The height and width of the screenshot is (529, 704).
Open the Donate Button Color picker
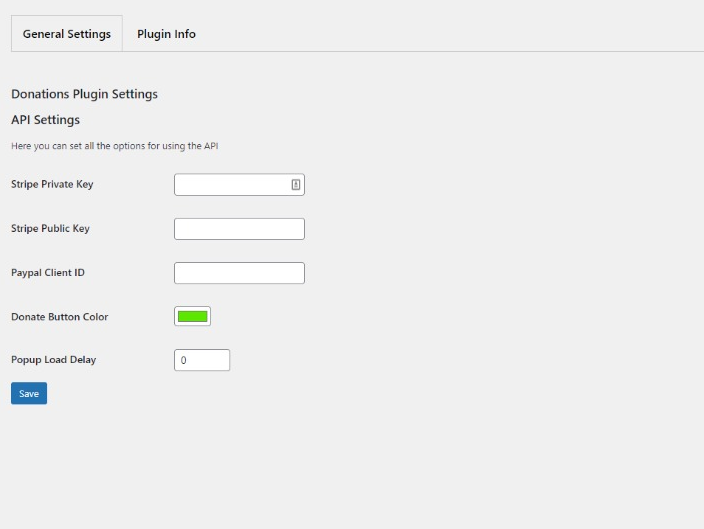192,316
